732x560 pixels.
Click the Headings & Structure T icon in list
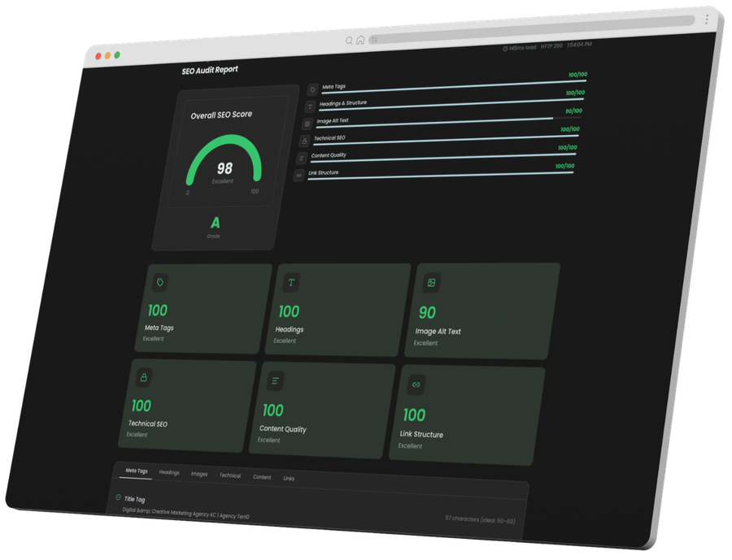click(x=310, y=106)
